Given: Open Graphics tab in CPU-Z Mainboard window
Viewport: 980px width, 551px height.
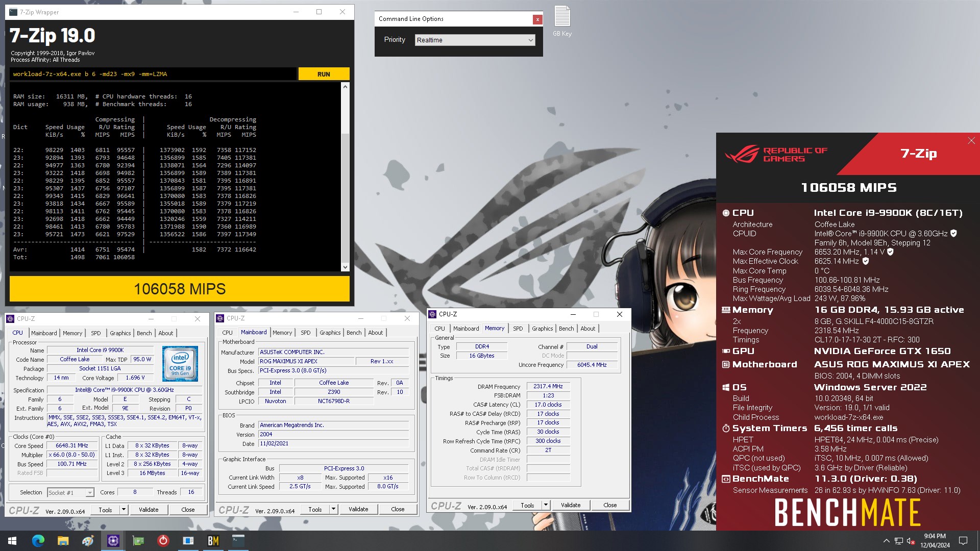Looking at the screenshot, I should tap(330, 333).
